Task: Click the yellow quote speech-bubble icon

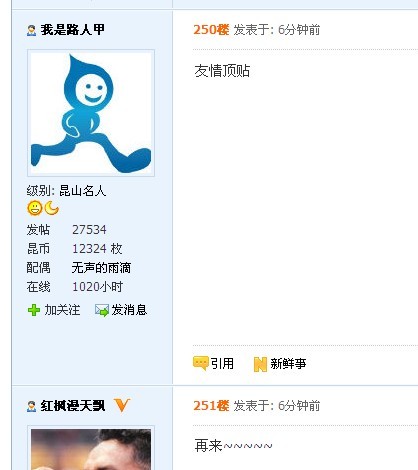Action: (x=201, y=363)
